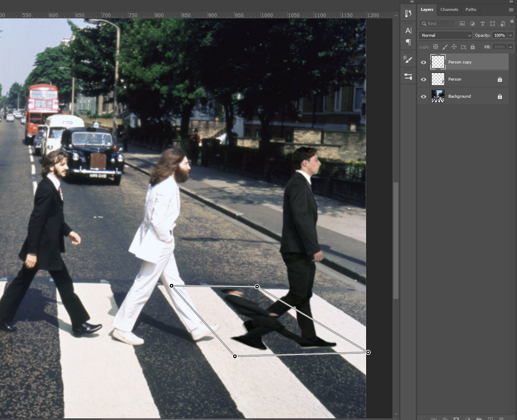This screenshot has height=420, width=517.
Task: Hide the Background layer
Action: pos(423,96)
